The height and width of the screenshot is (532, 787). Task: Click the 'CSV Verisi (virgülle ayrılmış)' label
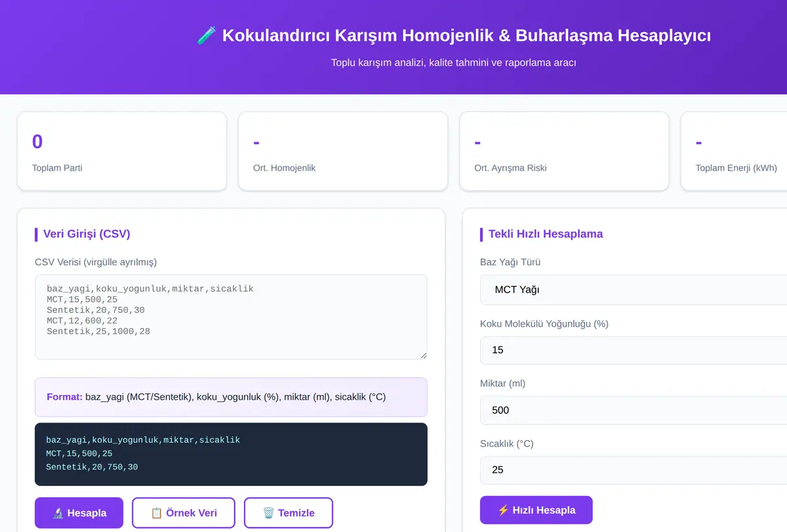point(96,262)
